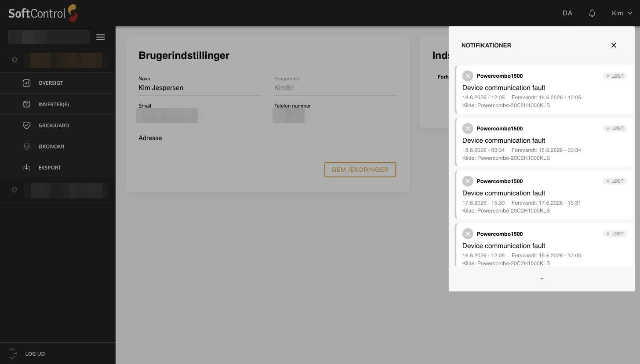Open the Oversigt menu item
The width and height of the screenshot is (640, 364).
tap(58, 83)
